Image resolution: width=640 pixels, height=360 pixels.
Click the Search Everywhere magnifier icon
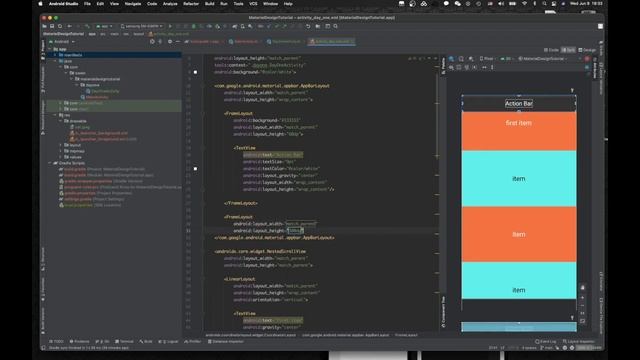[x=336, y=26]
